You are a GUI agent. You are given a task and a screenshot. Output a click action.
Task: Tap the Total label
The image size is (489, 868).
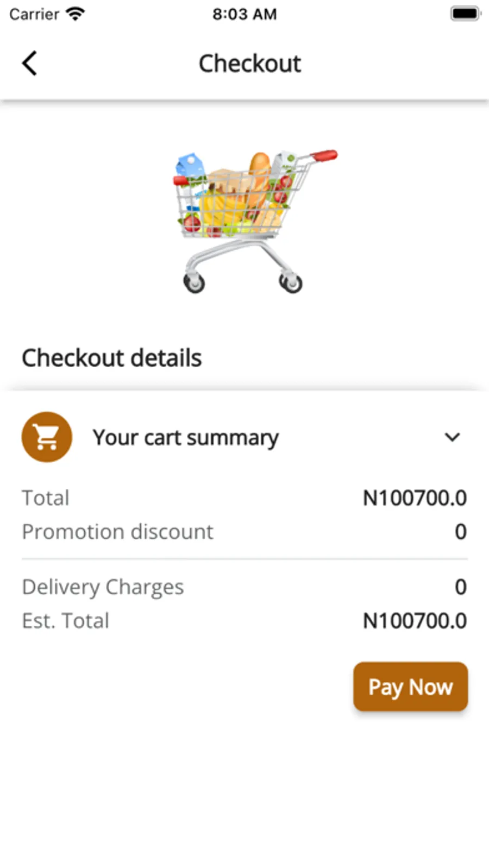point(46,498)
